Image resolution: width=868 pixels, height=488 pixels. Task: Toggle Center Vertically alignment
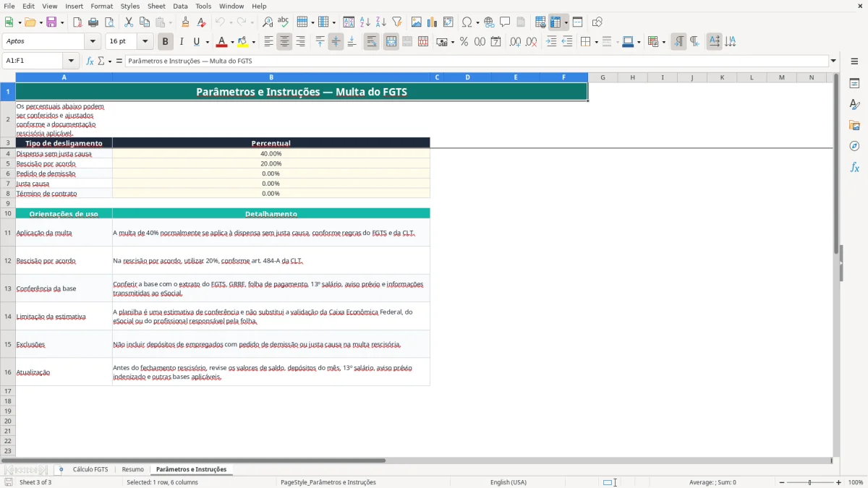point(336,42)
